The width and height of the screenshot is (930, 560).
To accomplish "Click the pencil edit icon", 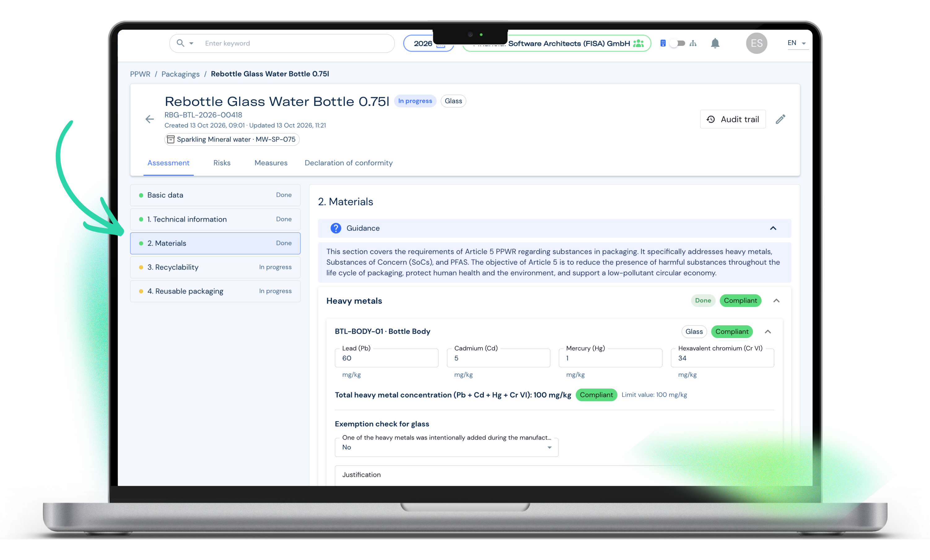I will click(x=780, y=119).
